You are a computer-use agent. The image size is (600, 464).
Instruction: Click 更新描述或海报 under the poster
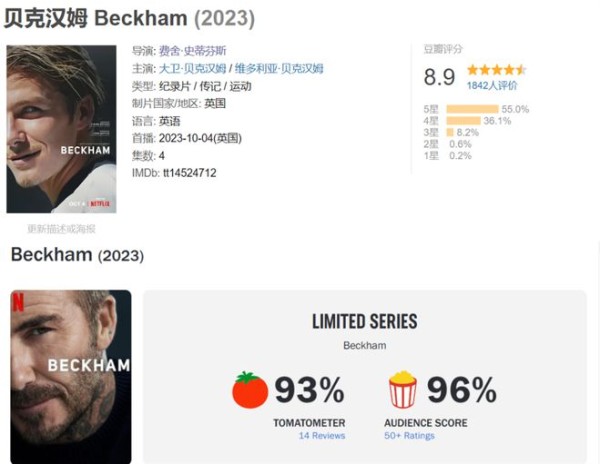point(61,229)
